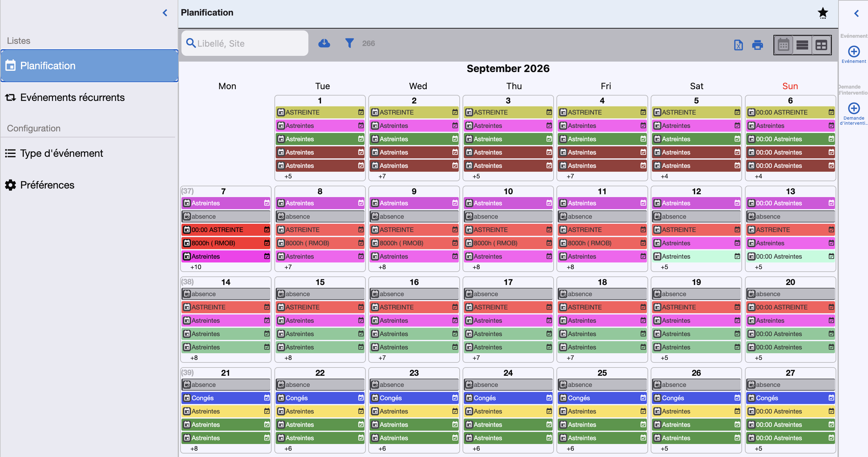Screen dimensions: 868x457
Task: Collapse the left sidebar with chevron
Action: coord(165,13)
